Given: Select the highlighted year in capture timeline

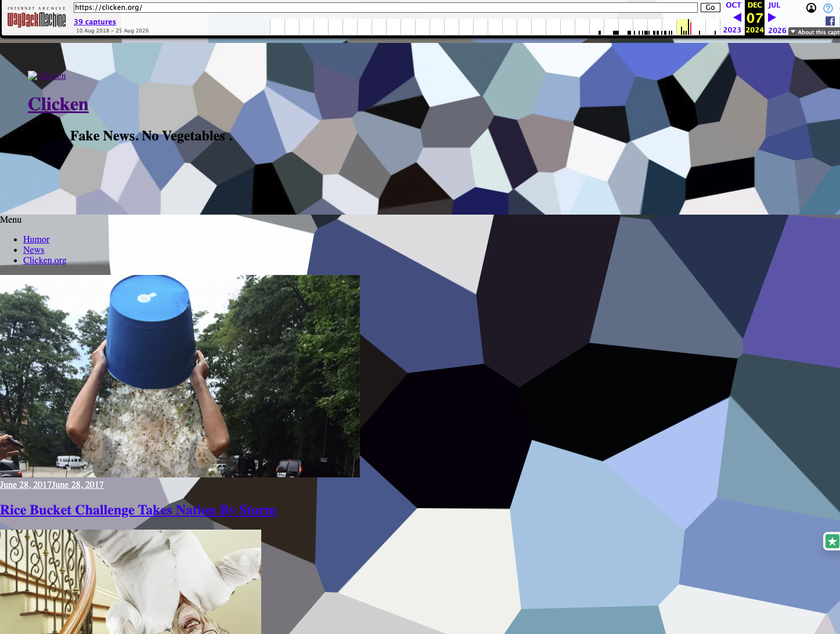Looking at the screenshot, I should 683,27.
